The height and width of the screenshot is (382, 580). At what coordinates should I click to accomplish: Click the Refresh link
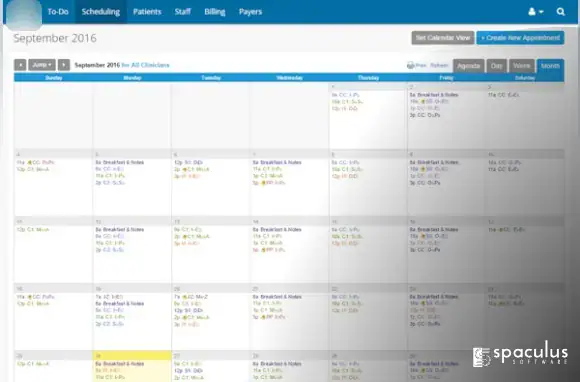click(x=439, y=65)
